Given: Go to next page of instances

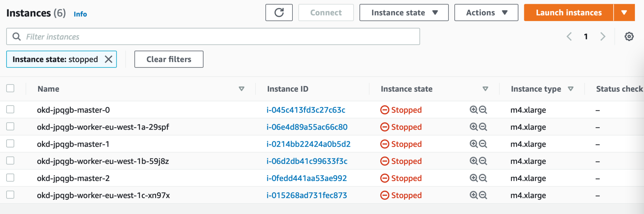Looking at the screenshot, I should pos(602,37).
